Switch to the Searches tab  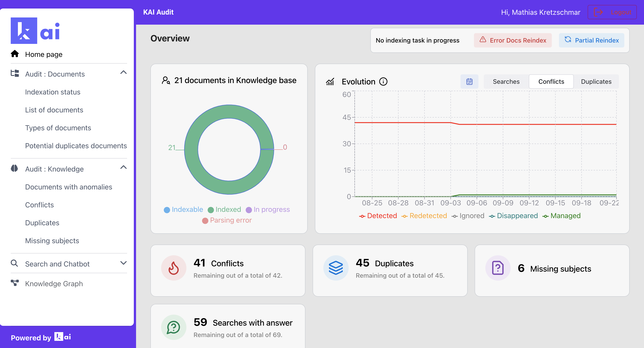coord(506,82)
